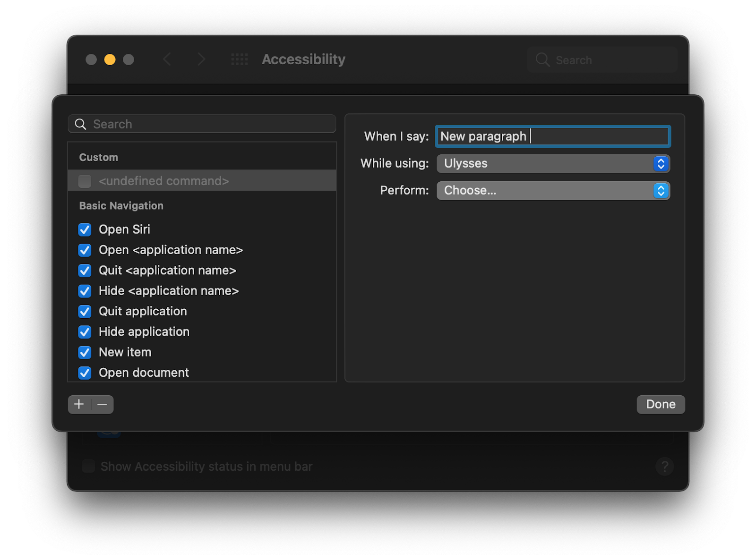Image resolution: width=756 pixels, height=560 pixels.
Task: Toggle Show Accessibility status in menu bar
Action: point(88,467)
